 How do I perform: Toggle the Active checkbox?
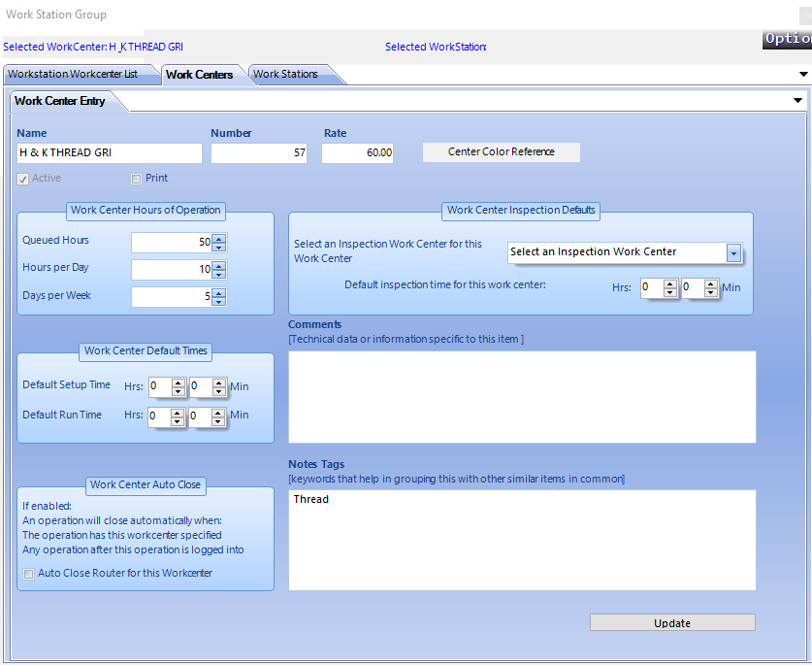pyautogui.click(x=22, y=179)
